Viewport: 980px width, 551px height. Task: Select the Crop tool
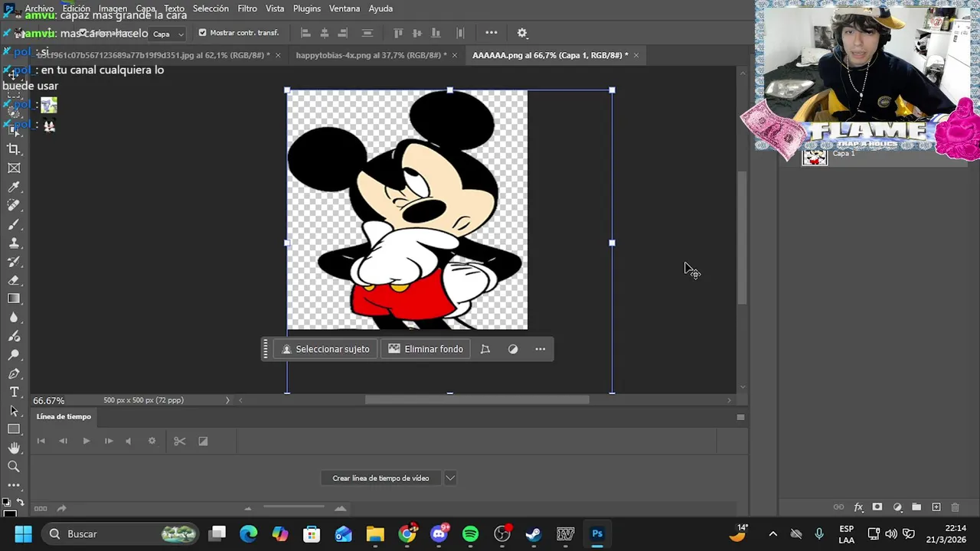(x=14, y=149)
